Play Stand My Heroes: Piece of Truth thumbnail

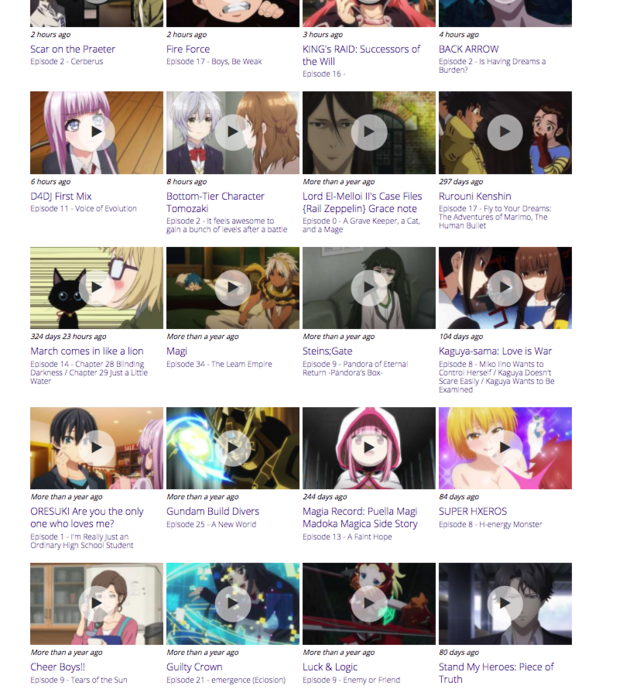[x=505, y=604]
